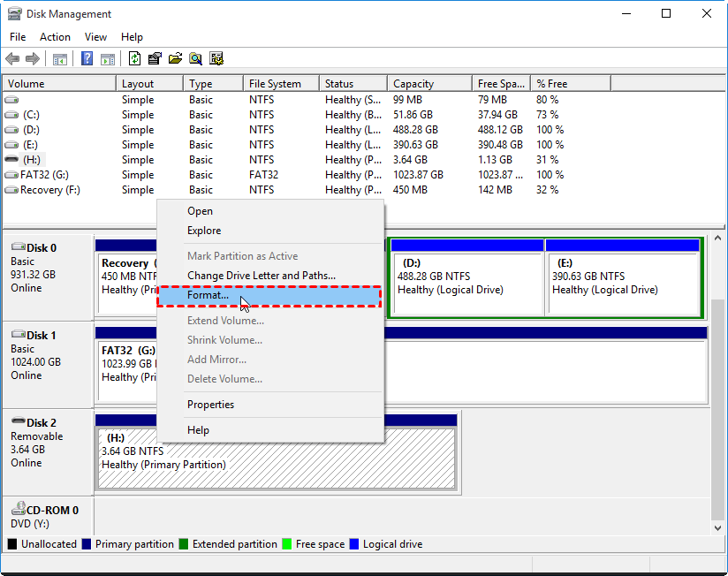This screenshot has width=728, height=576.
Task: Open the Help menu in the menu bar
Action: (132, 37)
